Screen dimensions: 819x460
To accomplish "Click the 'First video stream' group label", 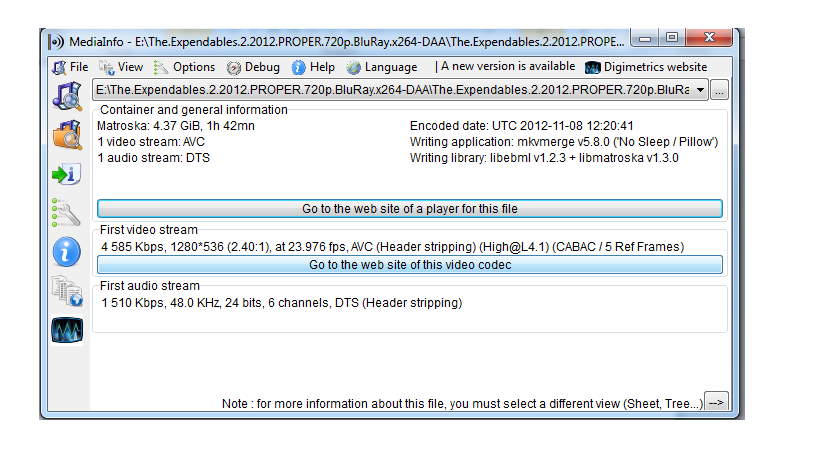I will click(149, 230).
